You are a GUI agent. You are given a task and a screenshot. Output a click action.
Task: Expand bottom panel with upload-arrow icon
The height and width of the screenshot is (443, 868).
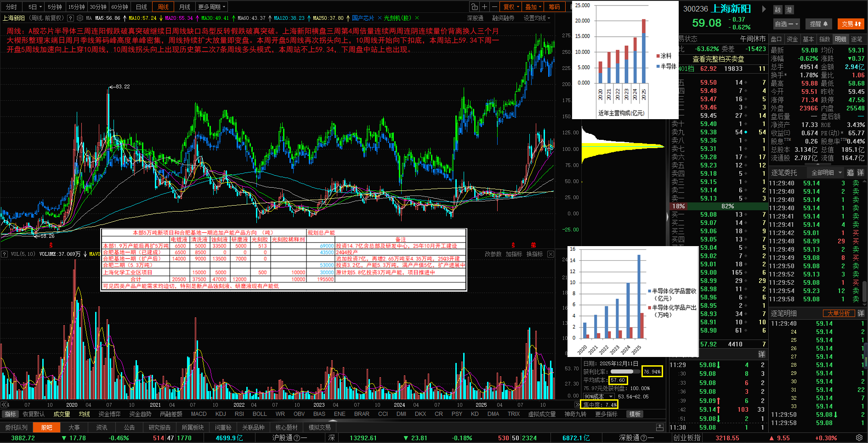tap(660, 427)
